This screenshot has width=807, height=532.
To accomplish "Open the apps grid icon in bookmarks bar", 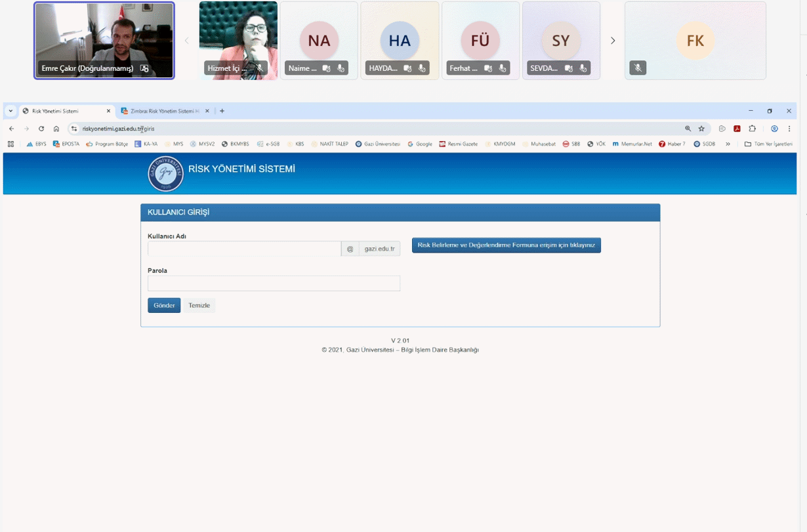I will [10, 144].
